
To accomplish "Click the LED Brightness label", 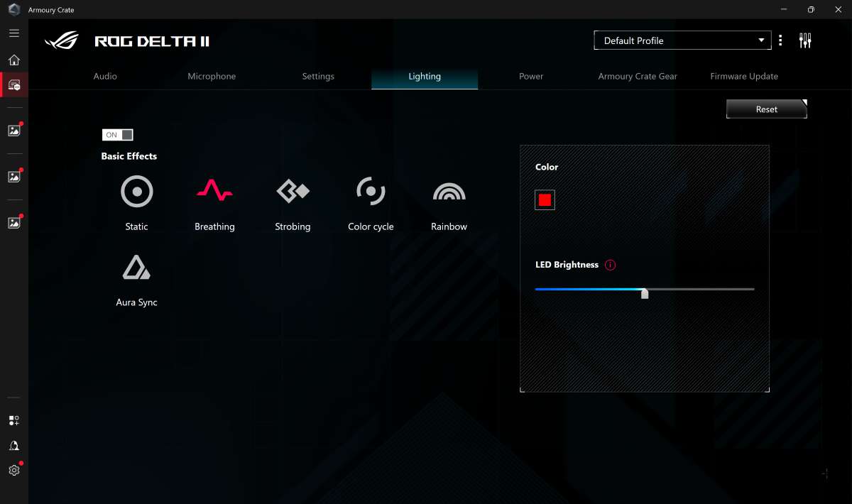I will (567, 265).
